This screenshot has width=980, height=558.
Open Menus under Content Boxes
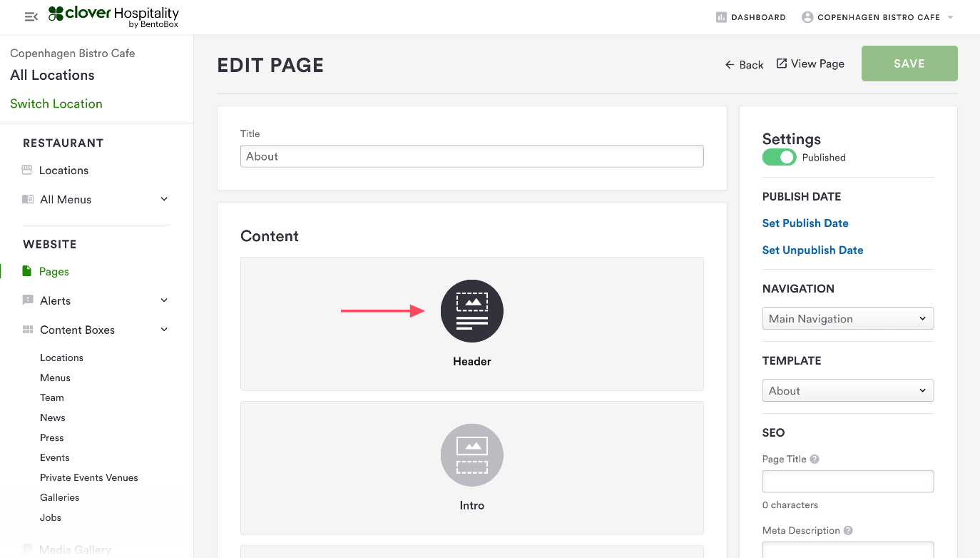(55, 377)
